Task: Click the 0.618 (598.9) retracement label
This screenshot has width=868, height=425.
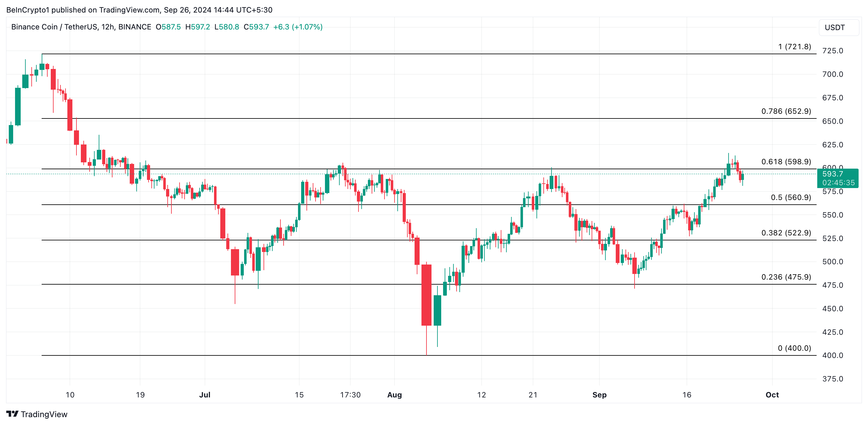Action: point(786,162)
